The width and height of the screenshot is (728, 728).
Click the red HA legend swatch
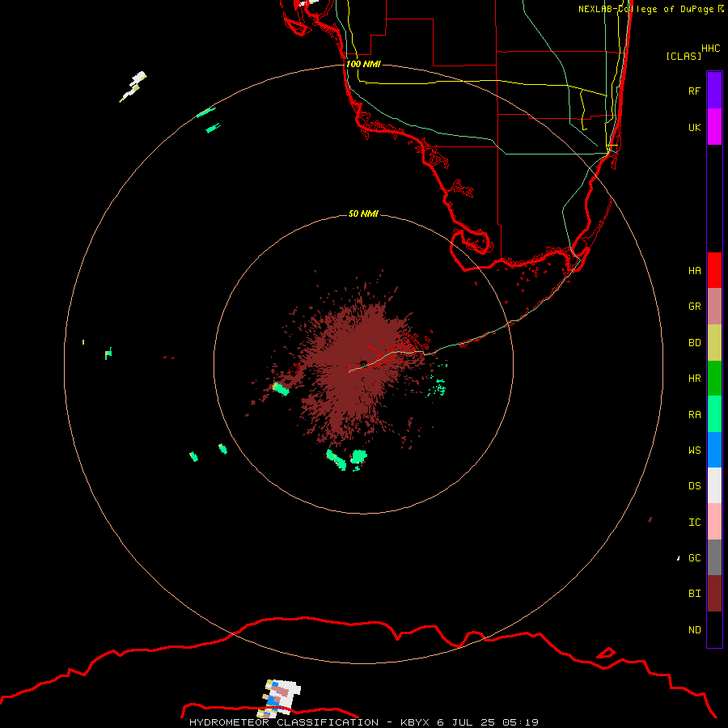pos(714,270)
